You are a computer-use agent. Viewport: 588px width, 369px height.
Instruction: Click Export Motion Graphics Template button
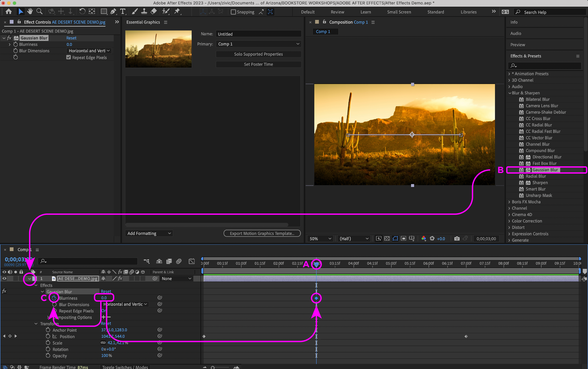(262, 233)
